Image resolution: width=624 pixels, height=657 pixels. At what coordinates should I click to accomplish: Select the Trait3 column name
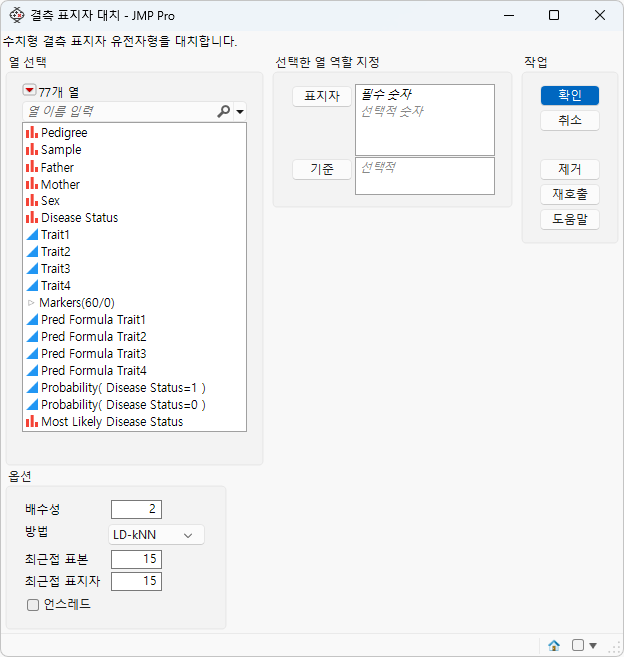click(56, 269)
